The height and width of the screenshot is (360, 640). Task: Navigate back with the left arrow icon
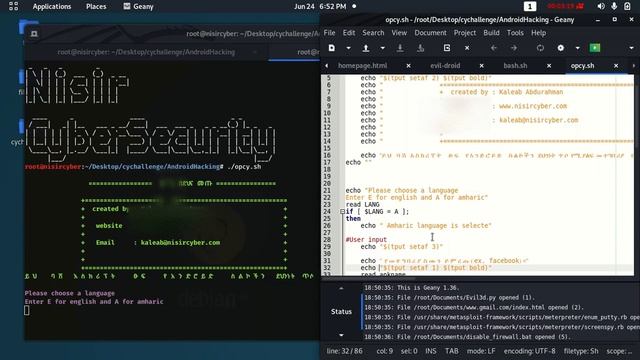point(494,48)
